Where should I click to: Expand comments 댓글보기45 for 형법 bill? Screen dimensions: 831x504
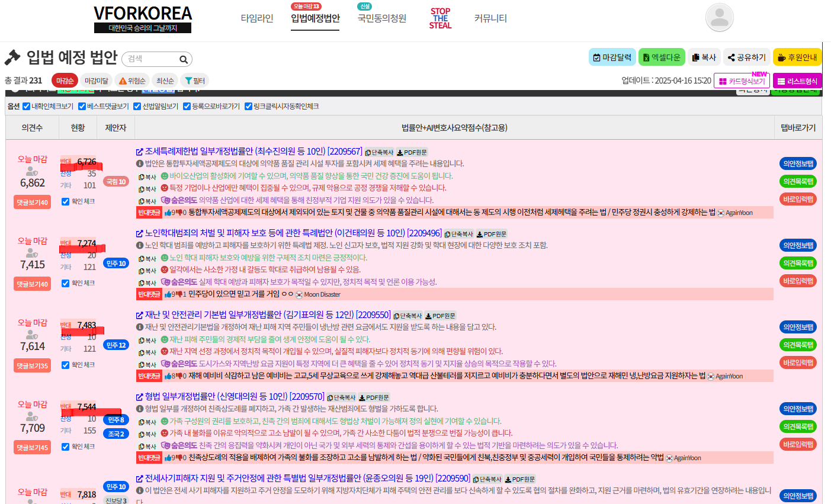[33, 448]
